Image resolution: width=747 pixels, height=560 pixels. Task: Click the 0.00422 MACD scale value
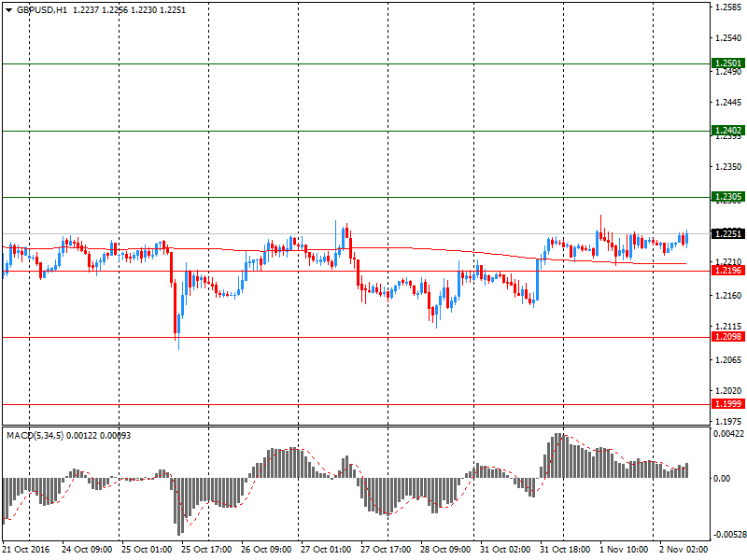(728, 434)
